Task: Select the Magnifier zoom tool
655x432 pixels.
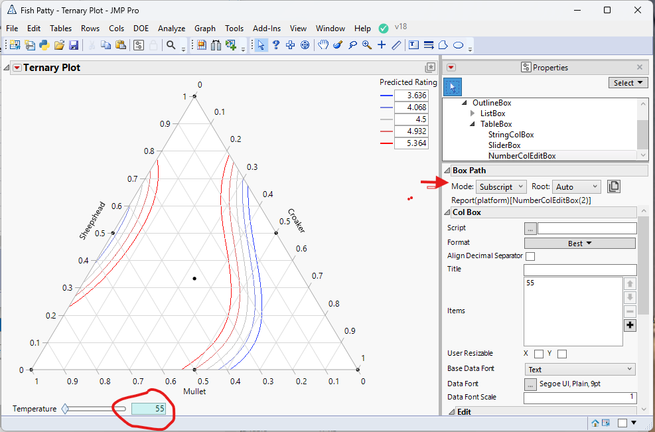Action: (x=368, y=45)
